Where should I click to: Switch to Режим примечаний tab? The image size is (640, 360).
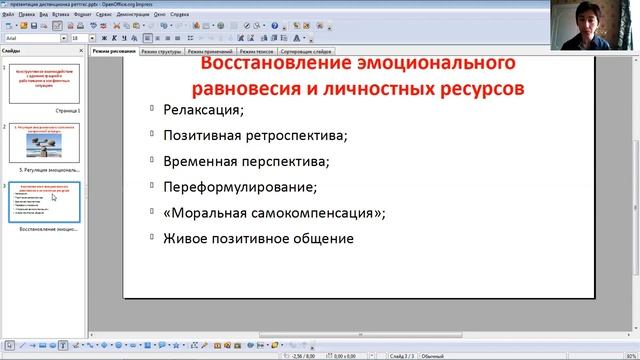tap(210, 51)
